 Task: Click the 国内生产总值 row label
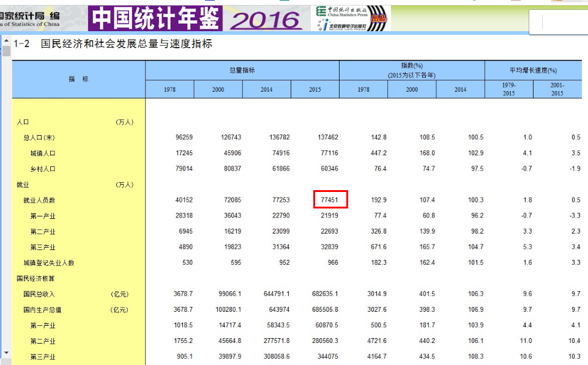point(42,310)
